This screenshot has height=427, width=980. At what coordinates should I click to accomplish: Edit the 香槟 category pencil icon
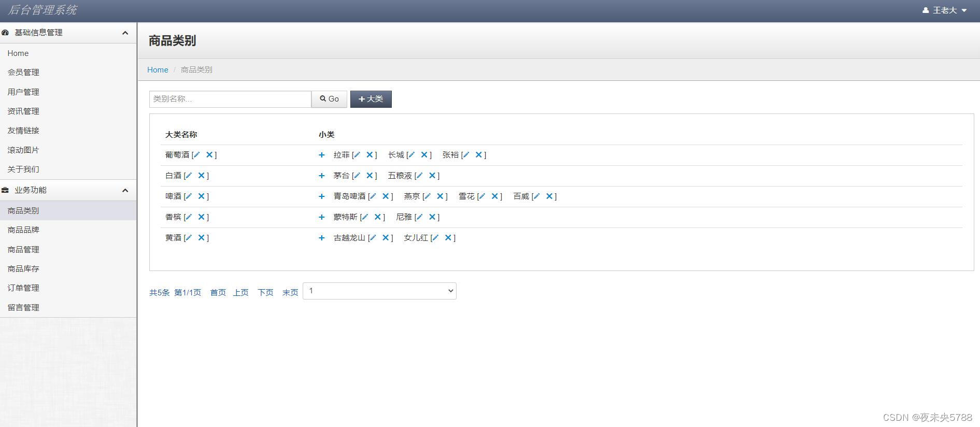coord(189,217)
